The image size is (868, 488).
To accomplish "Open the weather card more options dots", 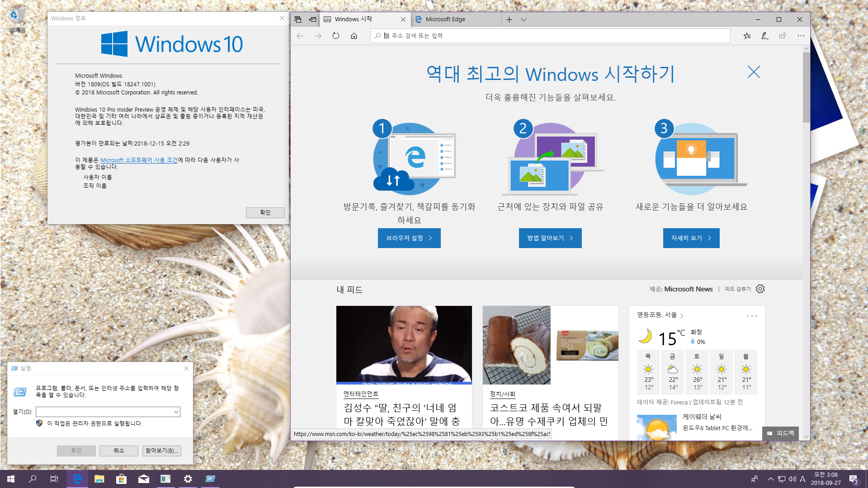I will [752, 316].
